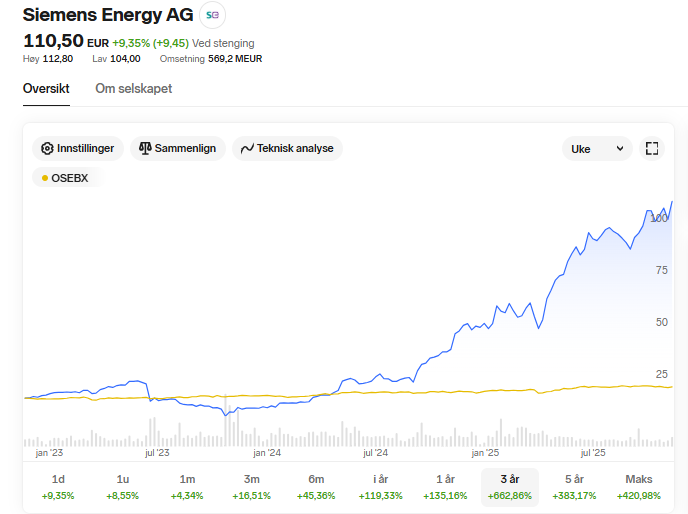Screen dimensions: 688x514
Task: Select the 3 år time range
Action: pos(510,487)
